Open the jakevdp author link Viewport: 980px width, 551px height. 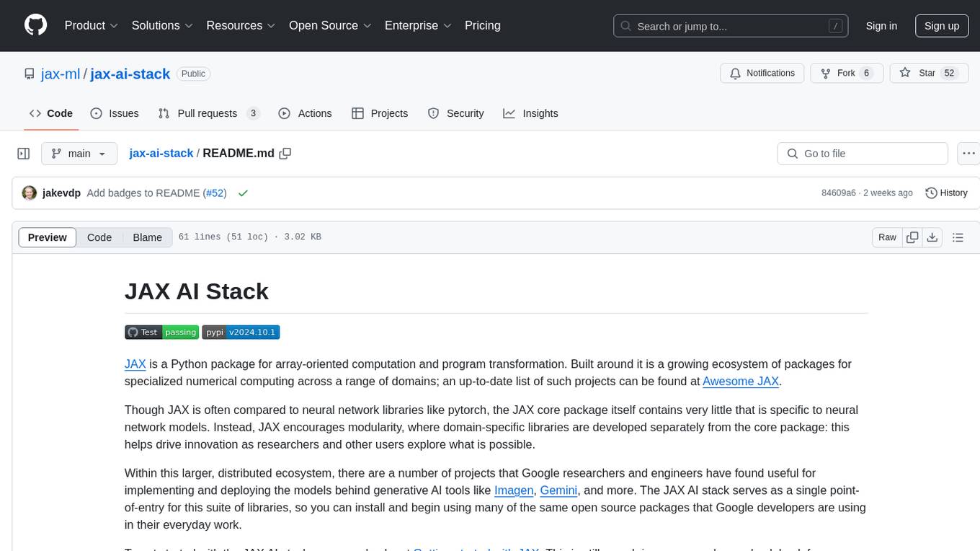pyautogui.click(x=62, y=193)
